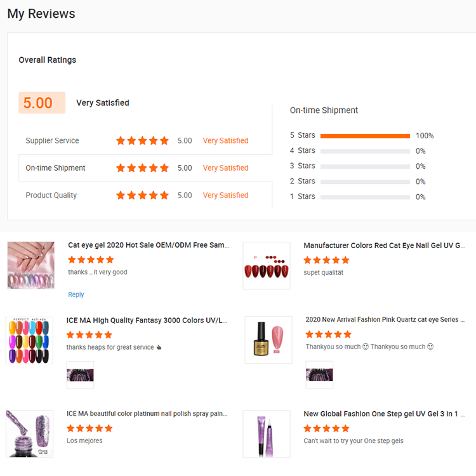Open ICE MA High Quality Fantasy title

[x=147, y=321]
